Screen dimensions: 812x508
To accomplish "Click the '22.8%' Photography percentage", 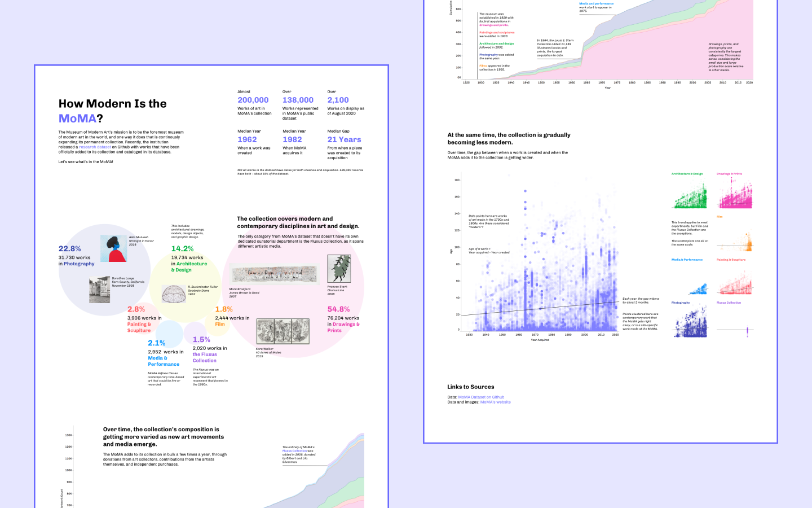I will click(70, 249).
